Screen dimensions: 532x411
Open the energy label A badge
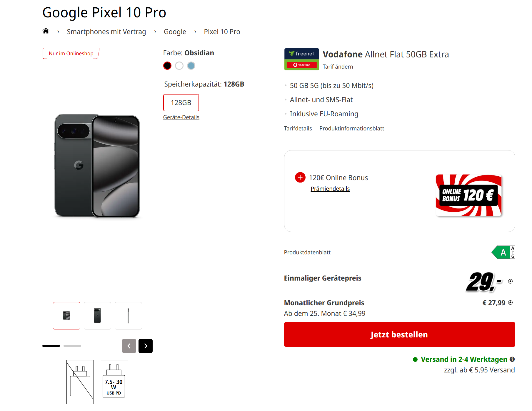(503, 252)
